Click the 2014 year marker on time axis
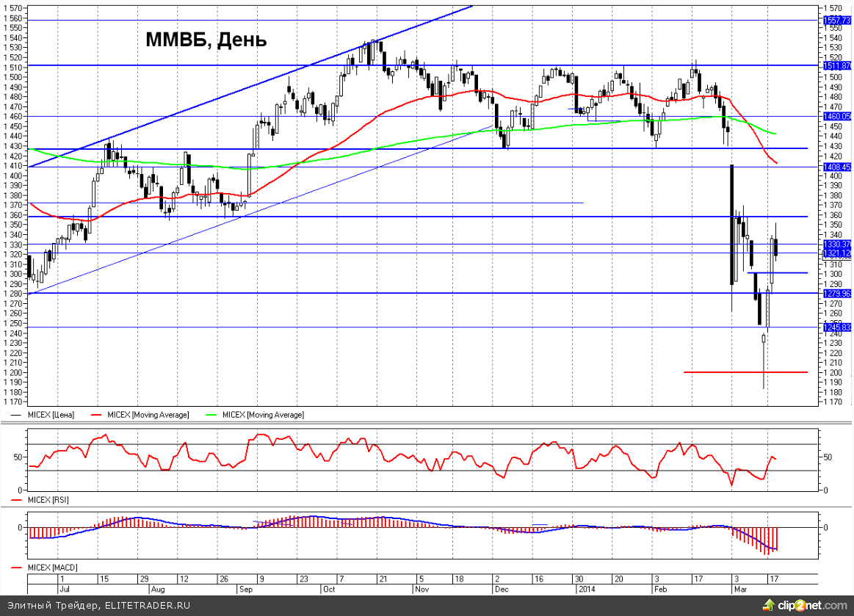This screenshot has height=616, width=854. point(586,589)
